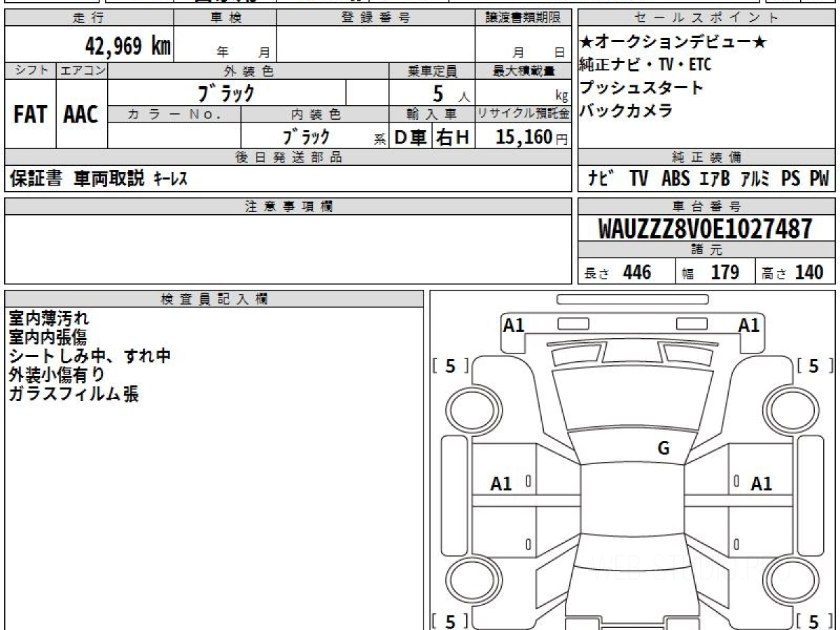Click the G mark on the windshield diagram
This screenshot has height=630, width=840.
click(664, 449)
